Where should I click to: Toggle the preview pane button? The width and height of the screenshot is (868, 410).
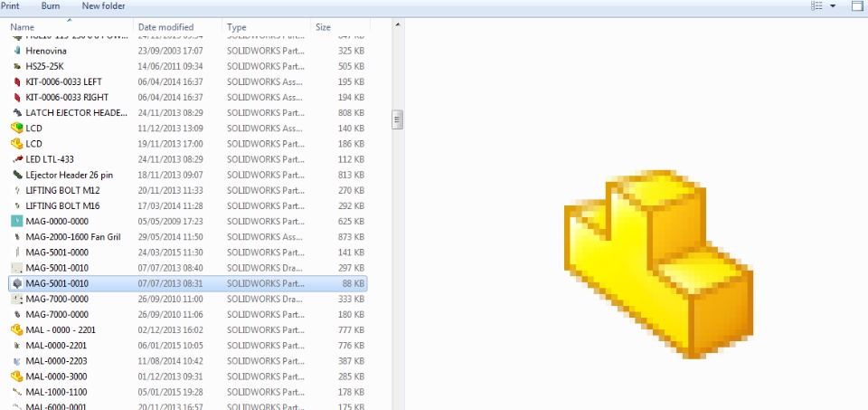pyautogui.click(x=857, y=6)
